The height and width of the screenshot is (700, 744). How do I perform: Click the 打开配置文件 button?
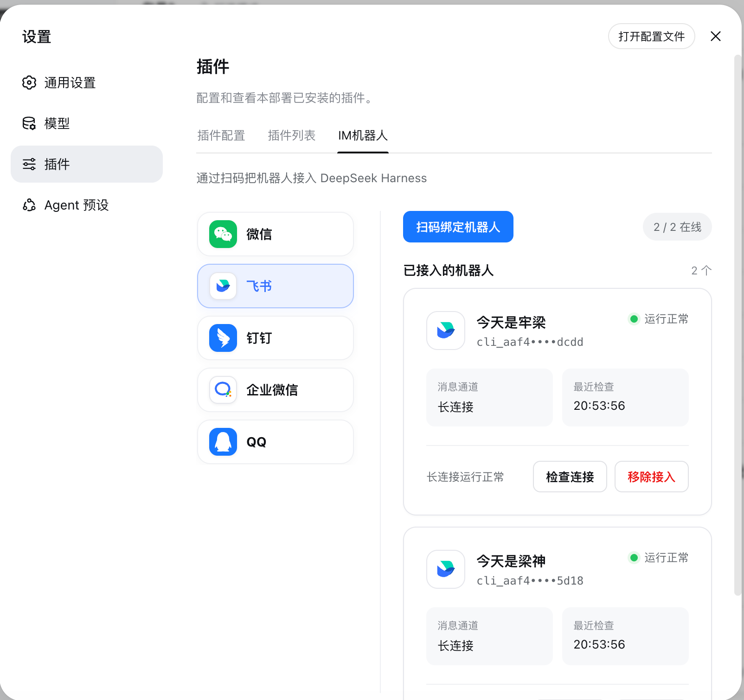[x=651, y=36]
